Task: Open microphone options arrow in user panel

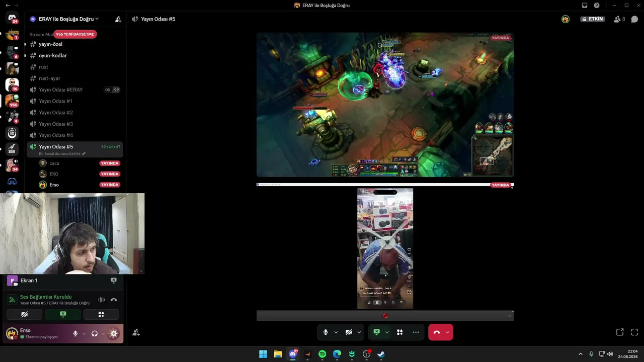Action: 84,333
